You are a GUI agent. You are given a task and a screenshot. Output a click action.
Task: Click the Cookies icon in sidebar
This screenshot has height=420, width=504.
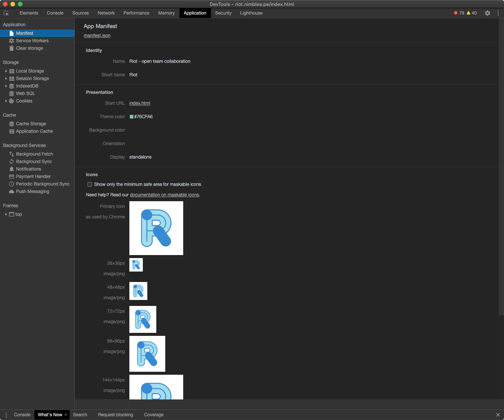tap(12, 101)
